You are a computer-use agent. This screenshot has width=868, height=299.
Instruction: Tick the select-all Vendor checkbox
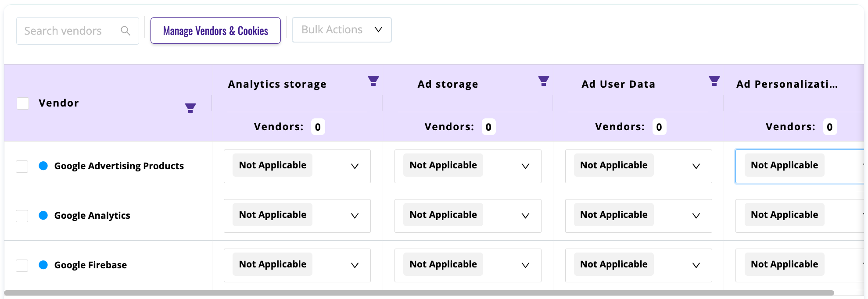pyautogui.click(x=23, y=103)
